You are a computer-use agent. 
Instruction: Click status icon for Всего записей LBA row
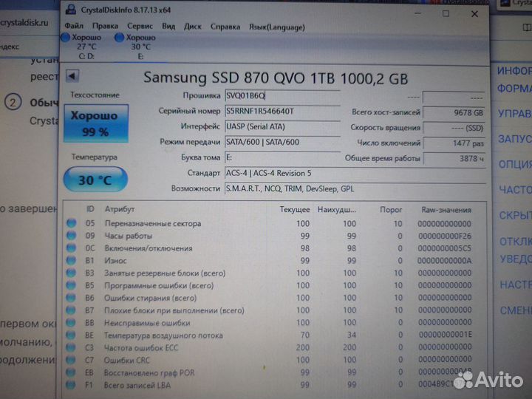point(71,385)
